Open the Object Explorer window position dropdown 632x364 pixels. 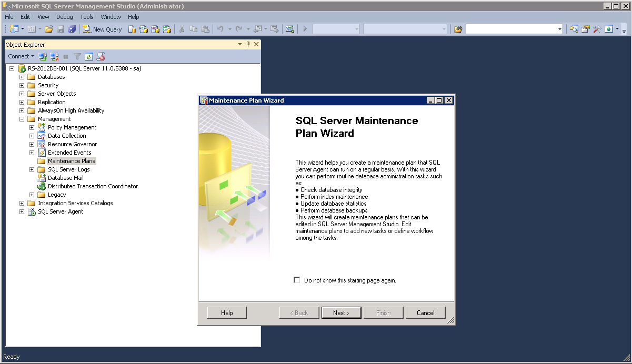240,45
